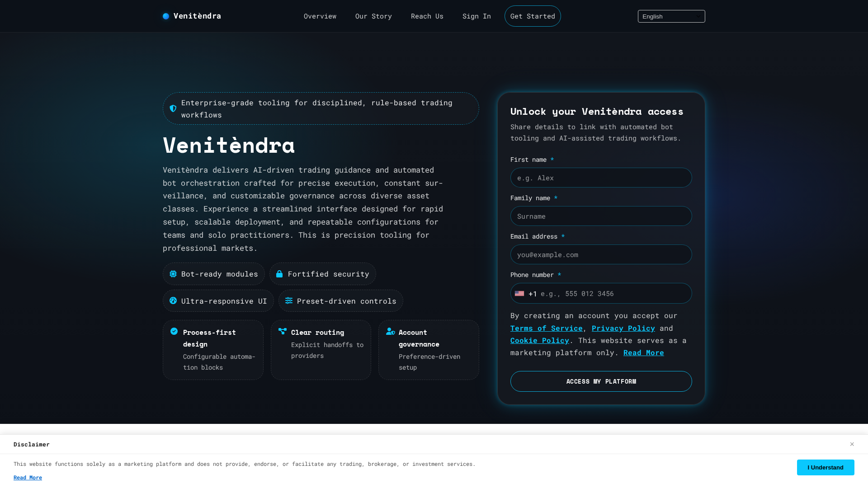Open Reach Us in navigation

coord(427,16)
